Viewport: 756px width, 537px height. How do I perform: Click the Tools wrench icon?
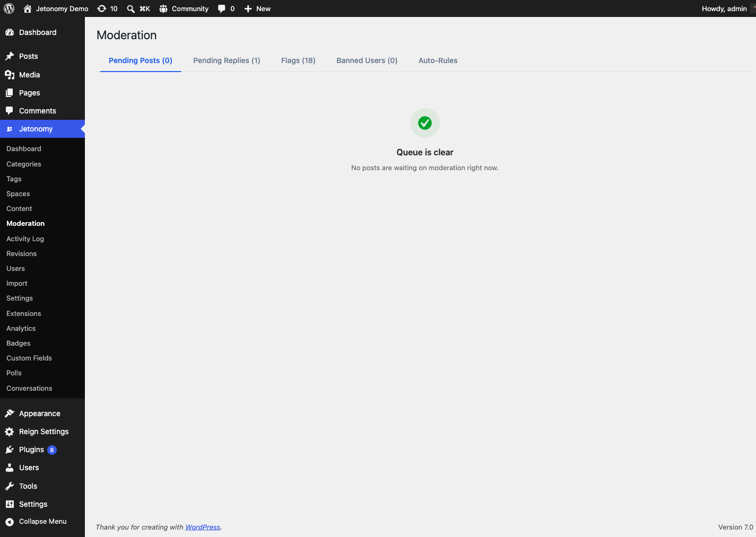click(x=10, y=486)
